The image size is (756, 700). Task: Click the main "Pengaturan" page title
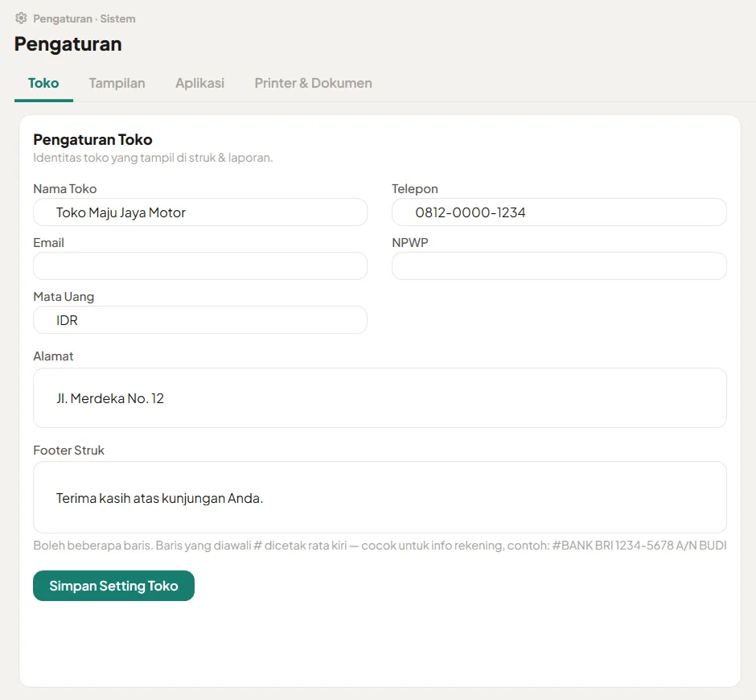tap(68, 44)
